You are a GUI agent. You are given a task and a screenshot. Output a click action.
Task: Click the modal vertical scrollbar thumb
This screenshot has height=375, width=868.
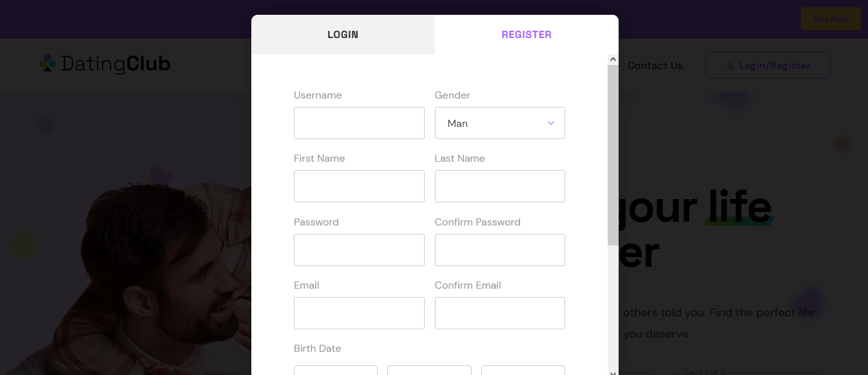tap(613, 155)
